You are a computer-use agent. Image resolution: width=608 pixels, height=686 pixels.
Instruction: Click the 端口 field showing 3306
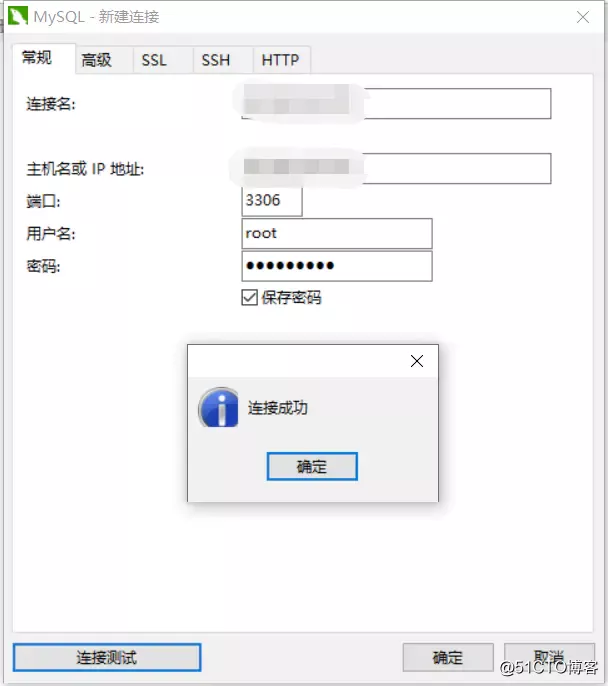272,201
